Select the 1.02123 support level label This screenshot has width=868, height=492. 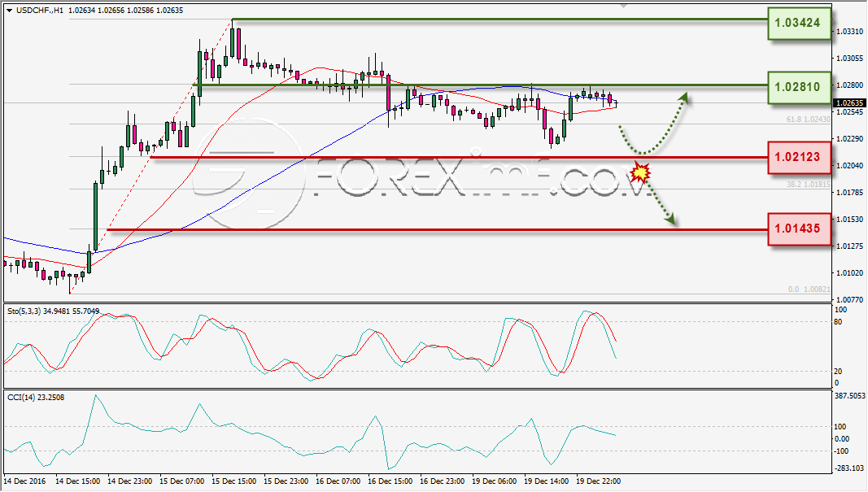tap(800, 157)
